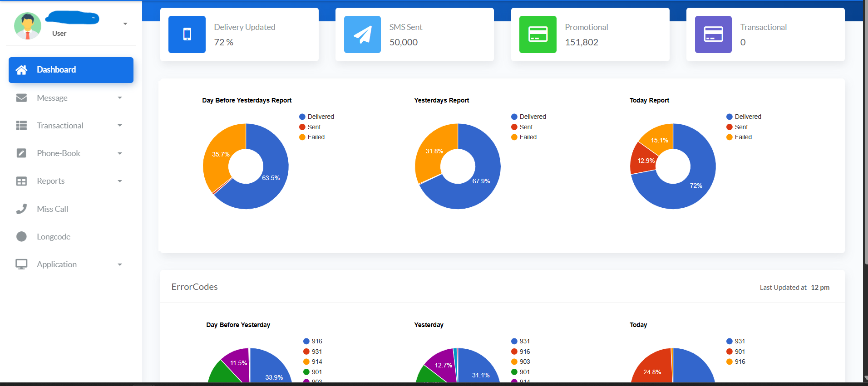This screenshot has height=386, width=868.
Task: Click the Transactional list icon in sidebar
Action: 21,126
